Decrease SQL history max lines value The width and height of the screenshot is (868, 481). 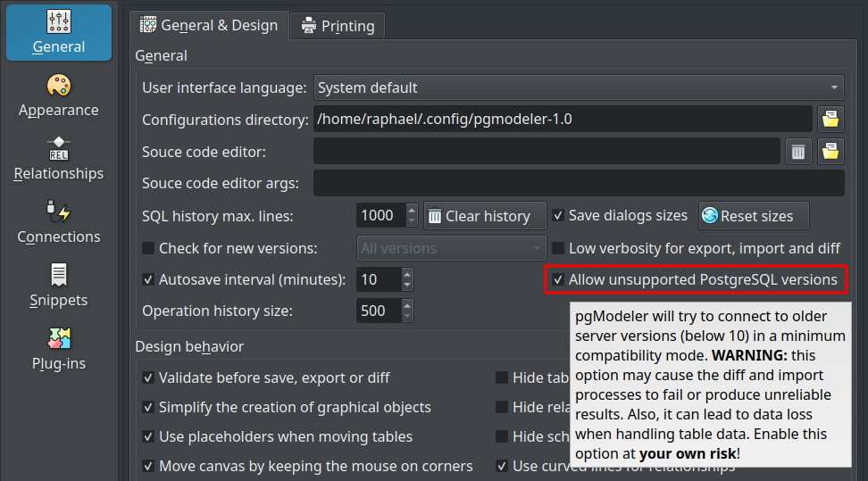pos(412,221)
